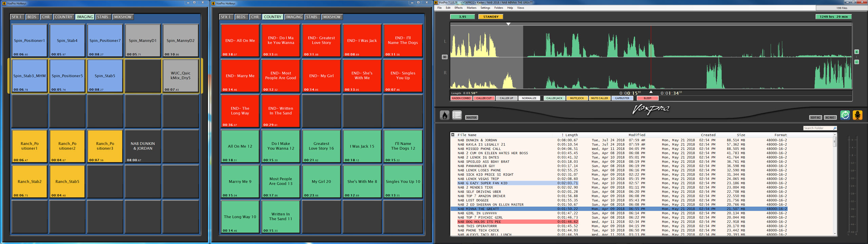Click app icon of right Hotkeys window
The image size is (868, 244).
pyautogui.click(x=213, y=3)
